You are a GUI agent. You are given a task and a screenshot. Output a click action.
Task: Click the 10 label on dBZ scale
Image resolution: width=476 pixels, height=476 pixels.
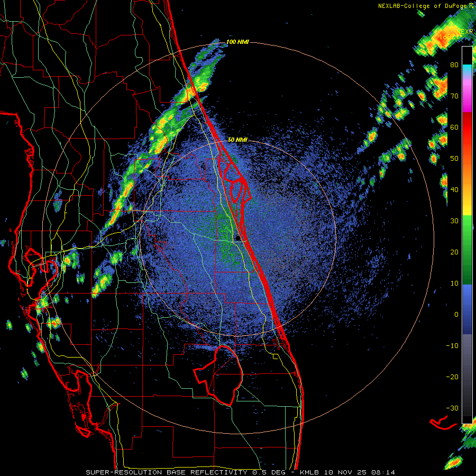[x=454, y=283]
